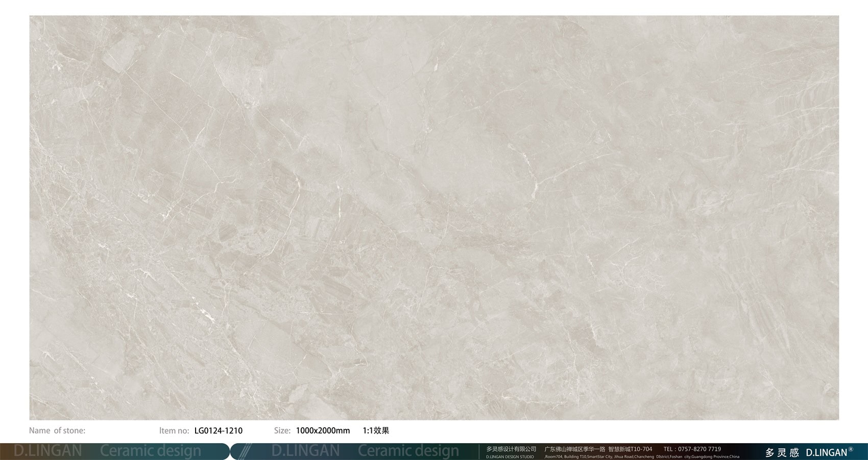Image resolution: width=868 pixels, height=460 pixels.
Task: Click the white D.LINGAN logo with trademark
Action: tap(826, 452)
